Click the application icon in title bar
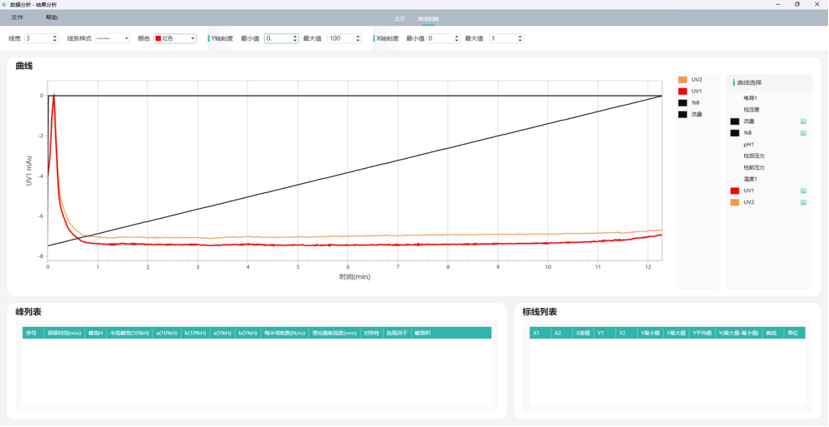The image size is (829, 427). [5, 4]
